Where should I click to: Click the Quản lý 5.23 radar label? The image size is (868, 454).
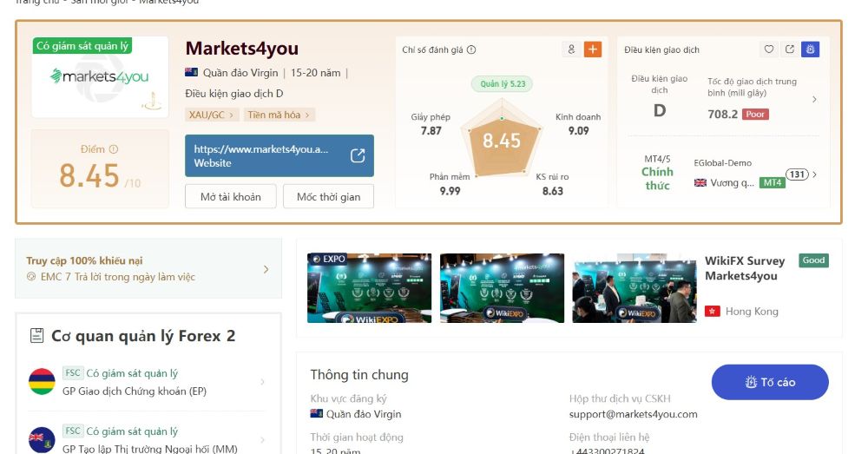(x=503, y=83)
